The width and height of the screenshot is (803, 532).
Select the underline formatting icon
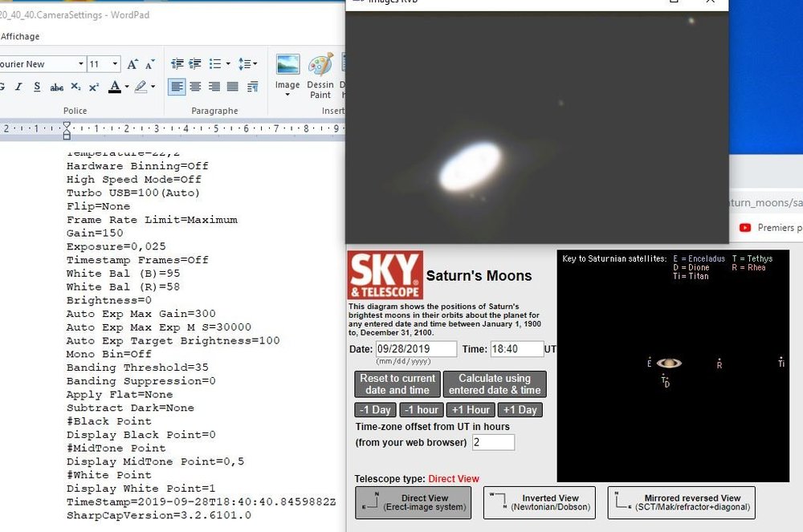click(x=37, y=87)
